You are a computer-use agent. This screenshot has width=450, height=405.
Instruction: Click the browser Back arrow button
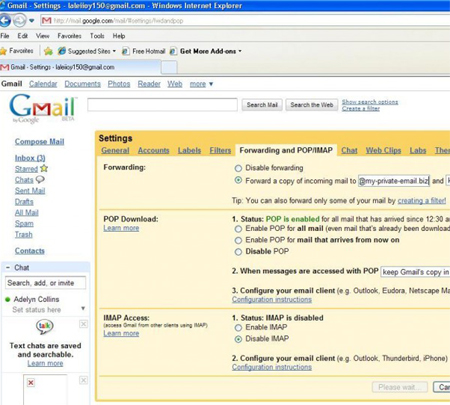pyautogui.click(x=5, y=21)
